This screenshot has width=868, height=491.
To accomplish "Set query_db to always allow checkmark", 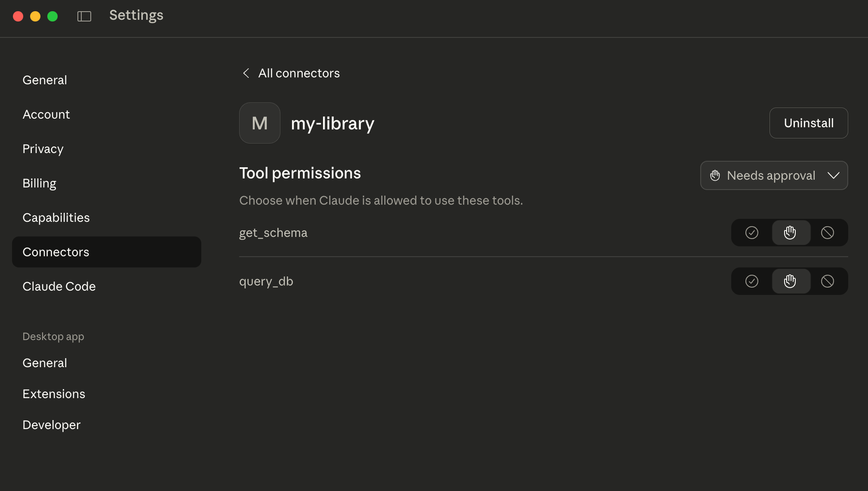I will point(751,281).
